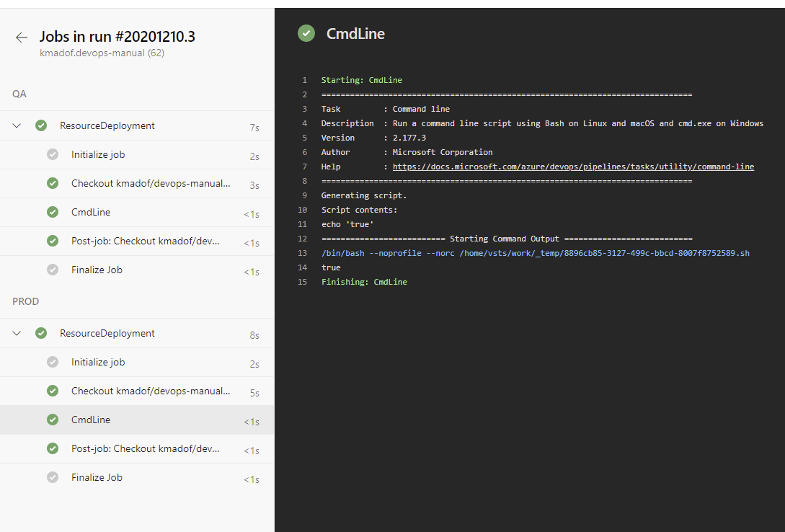Click the QA stage label

[x=19, y=94]
